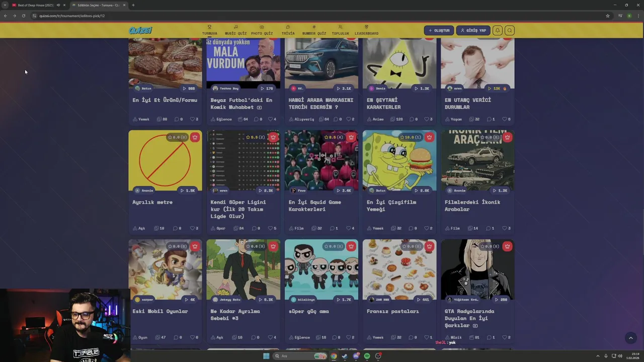Open author Fevo on Squid Game card
This screenshot has width=644, height=362.
tap(298, 191)
